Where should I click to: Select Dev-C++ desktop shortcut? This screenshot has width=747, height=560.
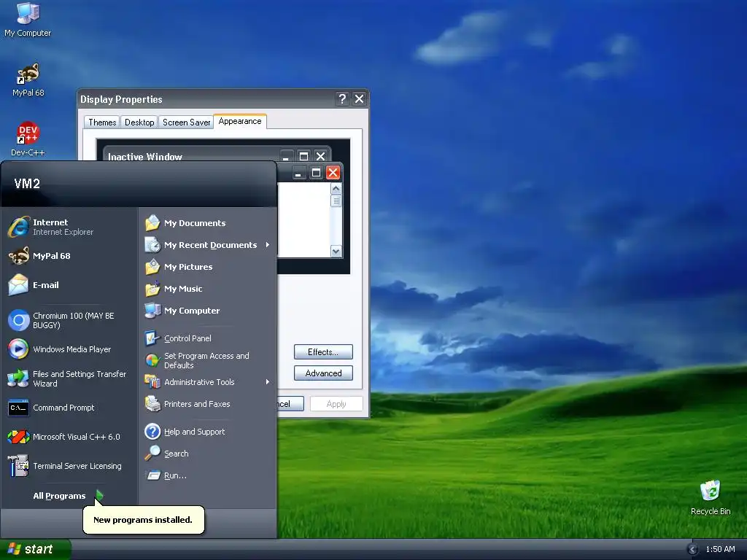tap(28, 139)
